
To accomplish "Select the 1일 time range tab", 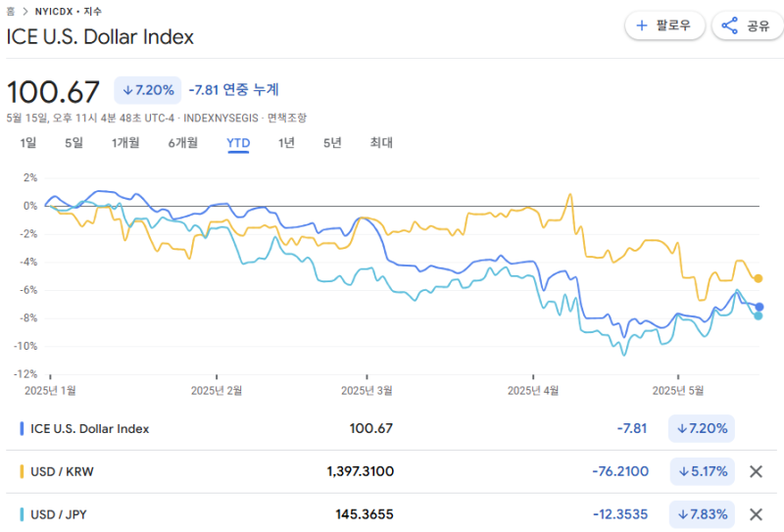I will click(28, 142).
